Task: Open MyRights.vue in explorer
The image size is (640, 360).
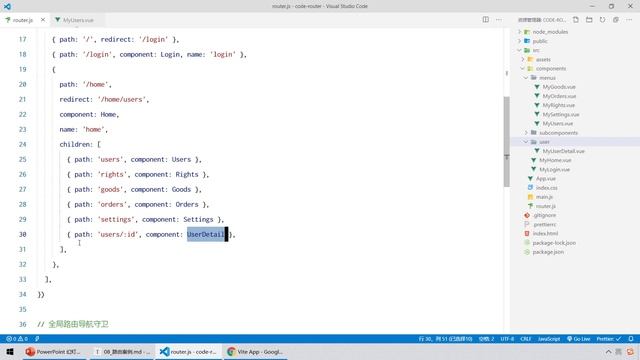Action: pyautogui.click(x=558, y=105)
